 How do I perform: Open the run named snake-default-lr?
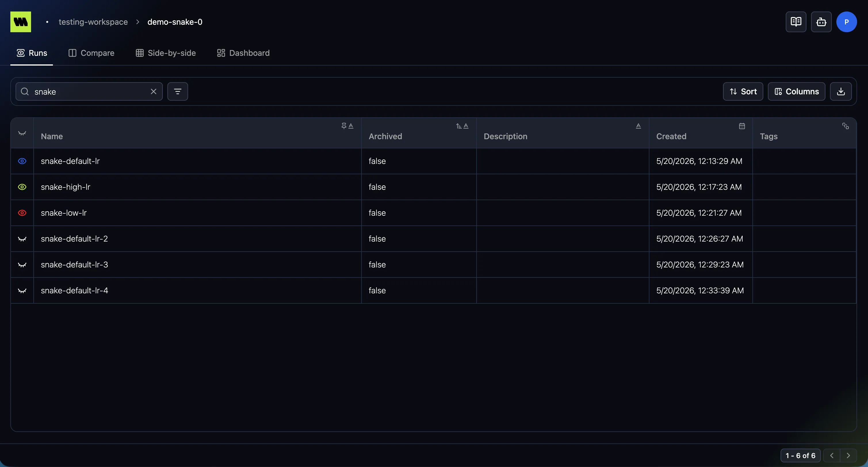pyautogui.click(x=70, y=161)
